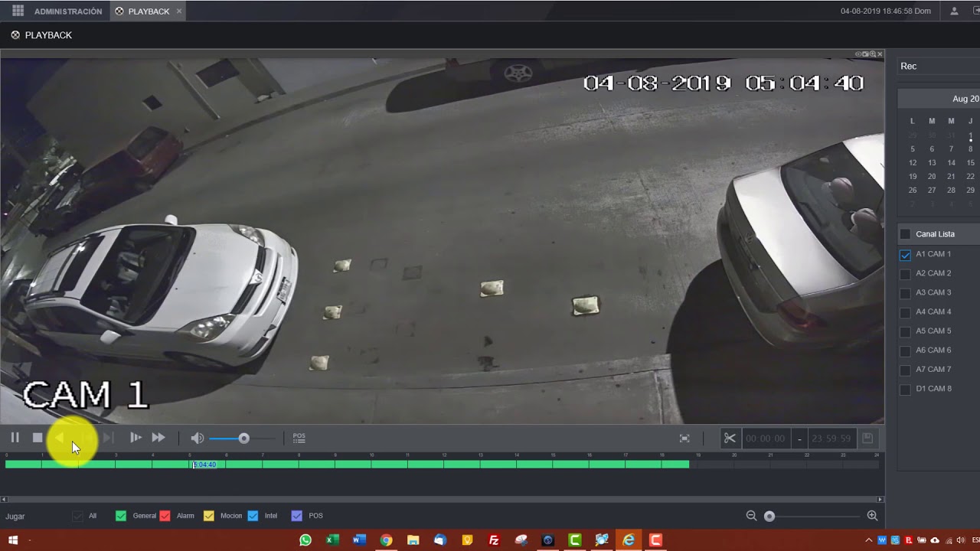This screenshot has width=980, height=551.
Task: Select day 21 in calendar
Action: point(951,177)
